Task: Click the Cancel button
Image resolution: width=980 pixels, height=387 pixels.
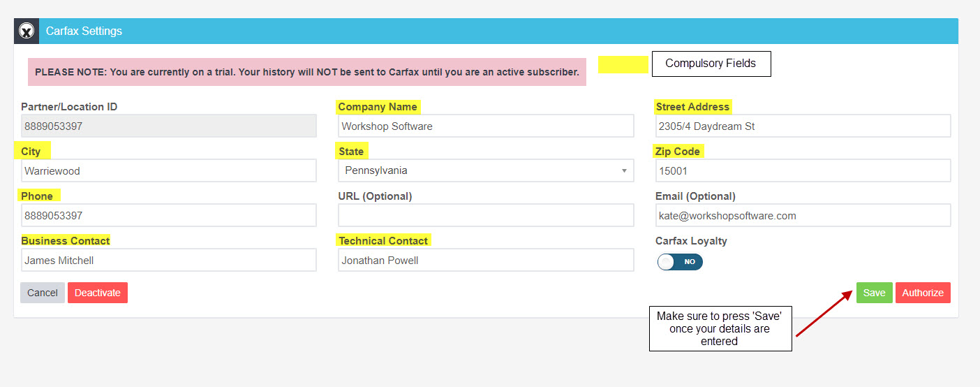Action: (x=43, y=293)
